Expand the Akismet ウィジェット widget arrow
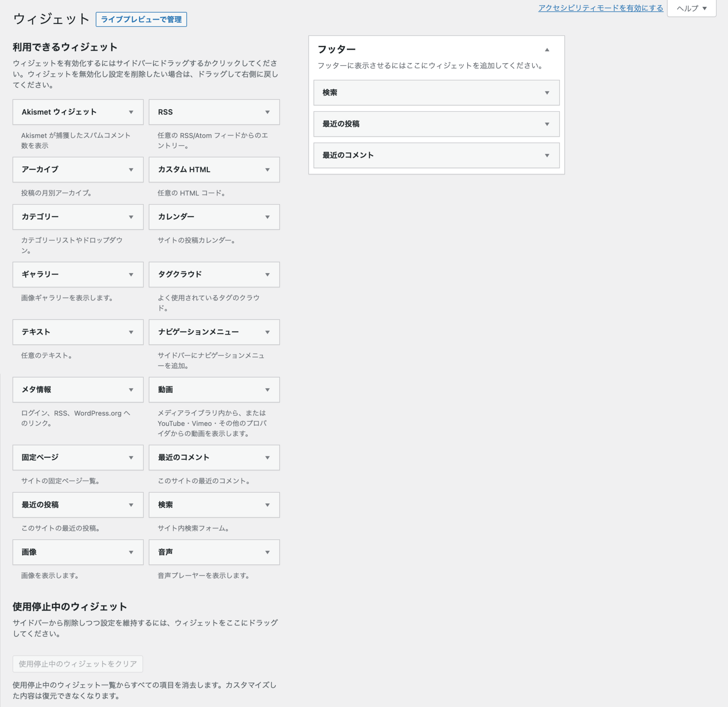 coord(131,112)
